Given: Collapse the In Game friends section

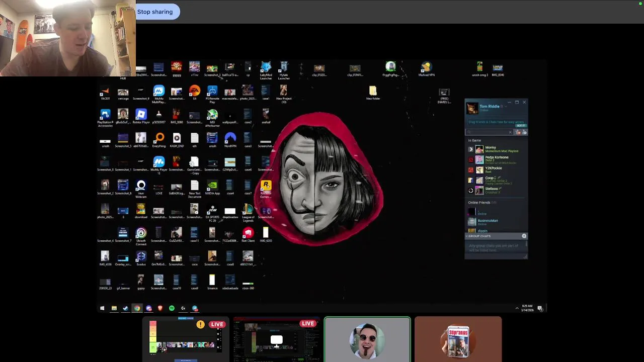Looking at the screenshot, I should point(474,140).
